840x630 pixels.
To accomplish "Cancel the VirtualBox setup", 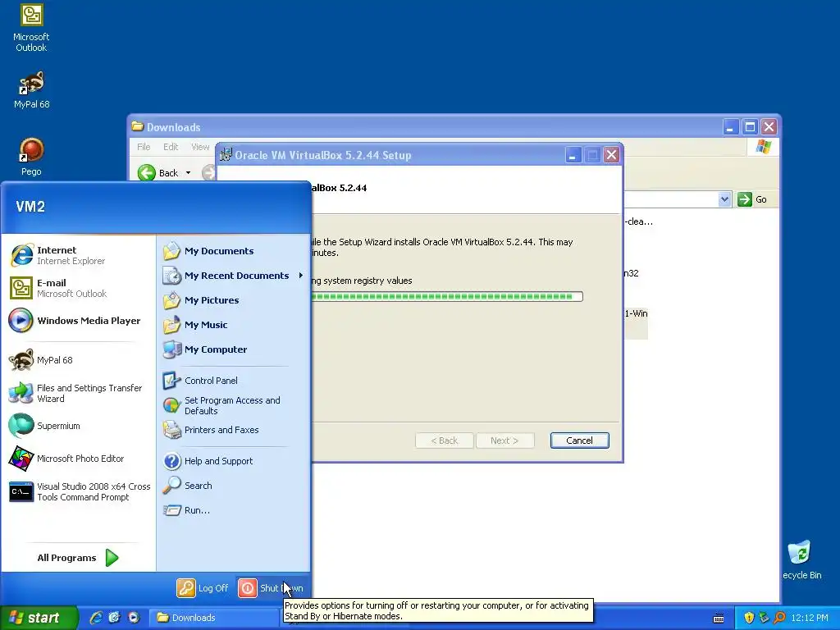I will point(579,441).
